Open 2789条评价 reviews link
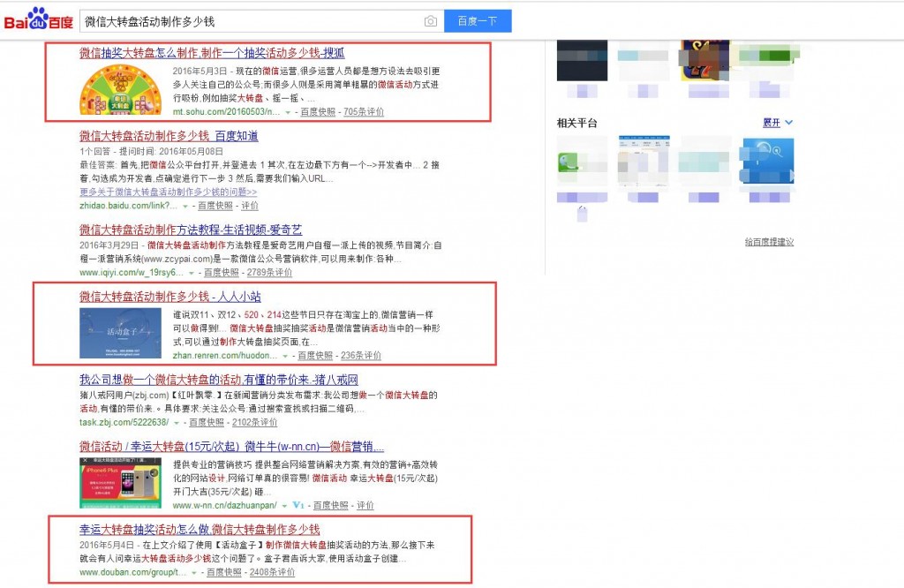This screenshot has height=588, width=904. (x=269, y=273)
